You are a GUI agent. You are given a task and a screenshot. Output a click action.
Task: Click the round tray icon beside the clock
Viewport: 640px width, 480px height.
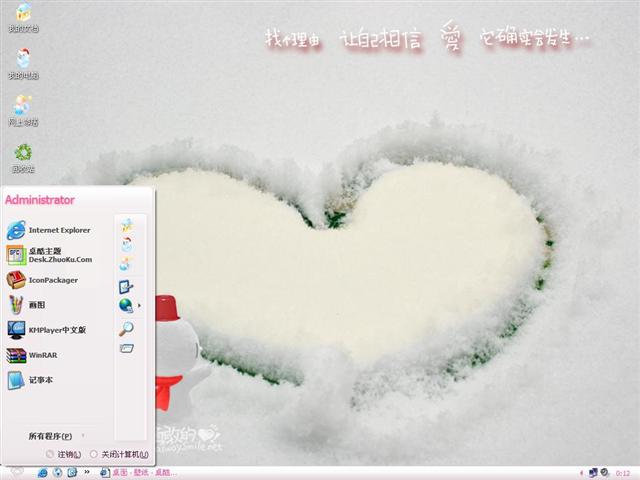604,473
